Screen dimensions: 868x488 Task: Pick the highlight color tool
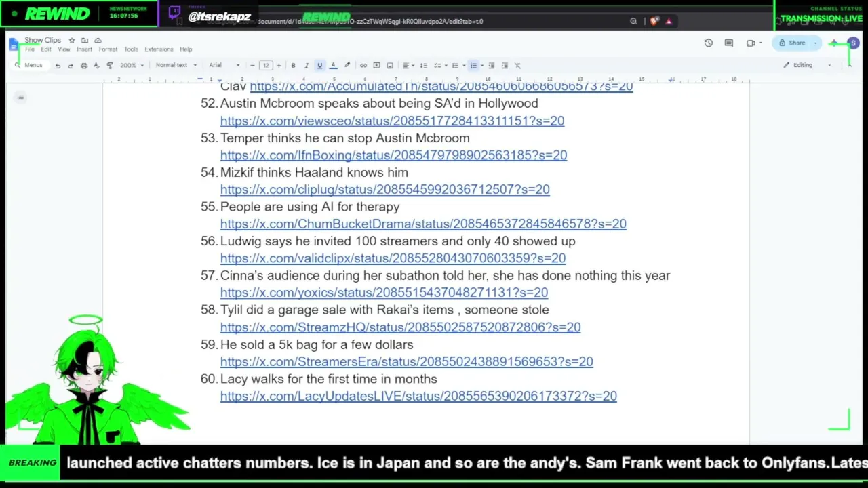coord(347,66)
